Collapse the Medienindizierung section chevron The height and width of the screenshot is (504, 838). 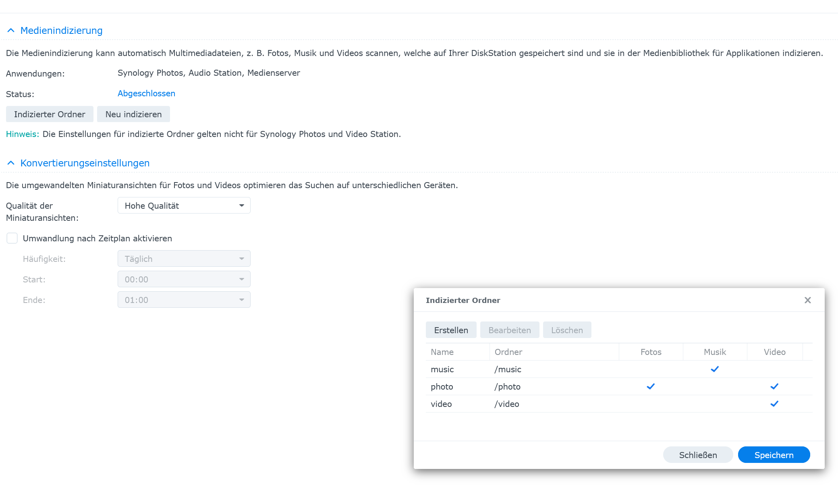point(11,31)
